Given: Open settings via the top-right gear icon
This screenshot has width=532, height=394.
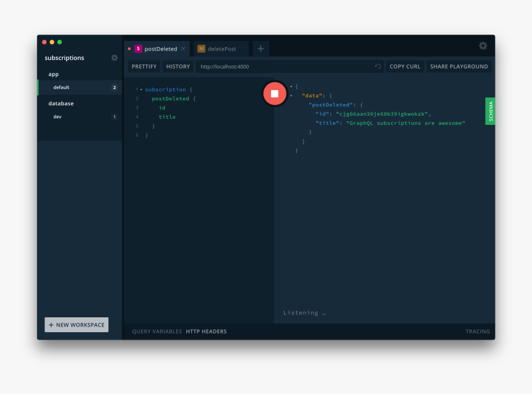Looking at the screenshot, I should (483, 46).
